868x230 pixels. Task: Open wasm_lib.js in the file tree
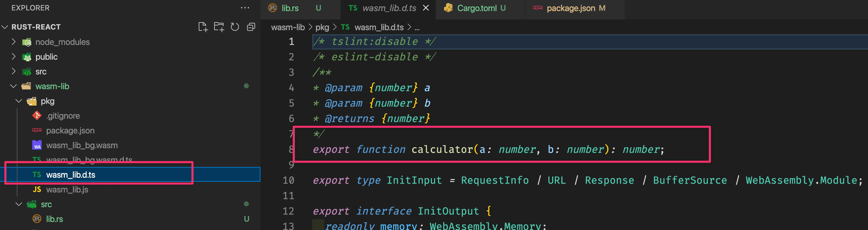pyautogui.click(x=67, y=189)
